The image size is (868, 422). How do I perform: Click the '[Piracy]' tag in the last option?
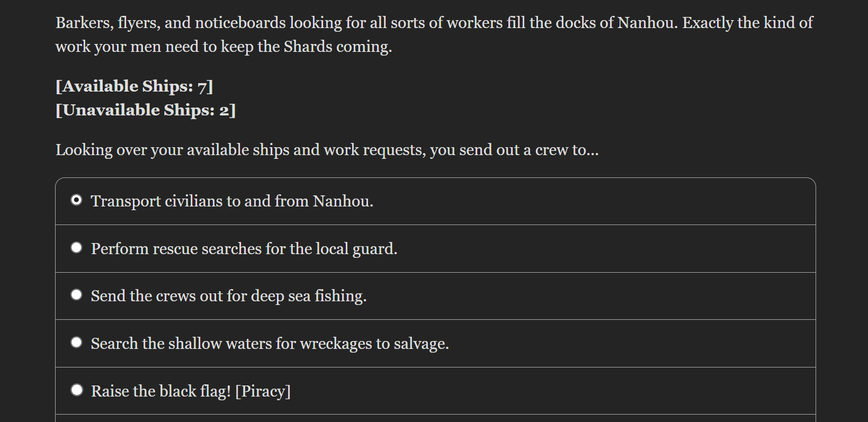(263, 391)
